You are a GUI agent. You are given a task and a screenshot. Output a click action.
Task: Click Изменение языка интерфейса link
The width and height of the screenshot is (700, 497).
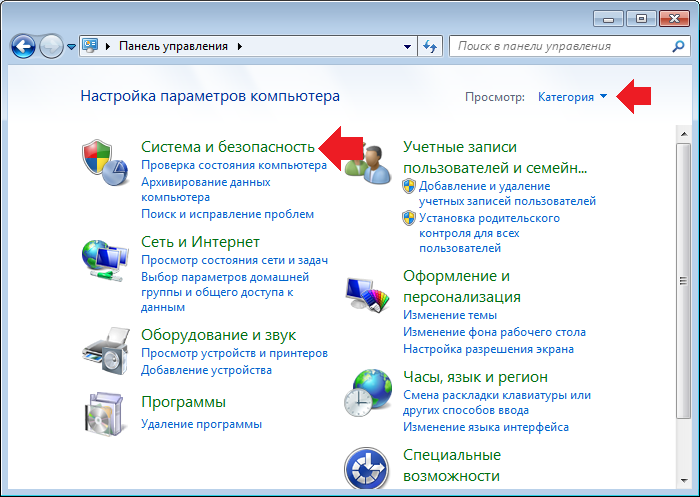coord(486,427)
